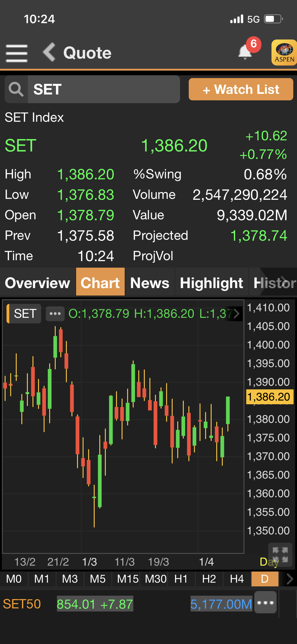Tap the Day interval label under chart

coord(269,562)
